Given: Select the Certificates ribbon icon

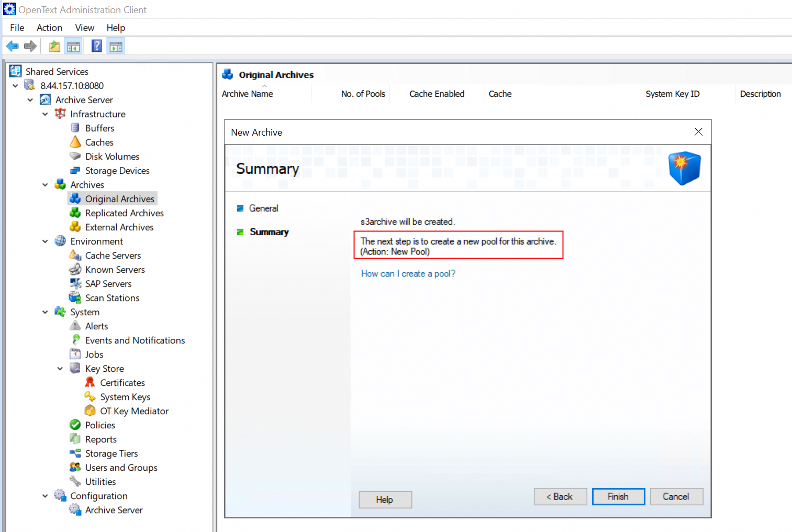Looking at the screenshot, I should pyautogui.click(x=90, y=382).
